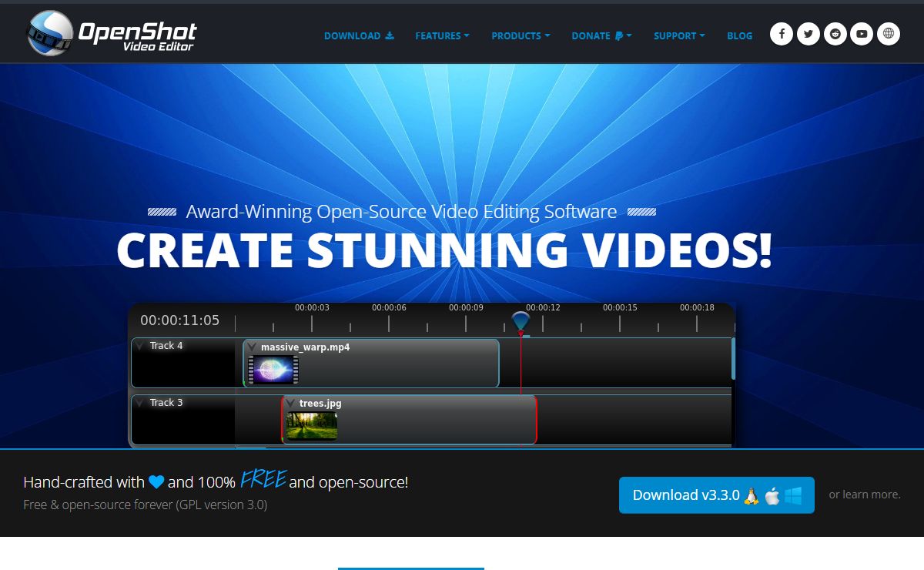The image size is (924, 570).
Task: Click the blue heart icon
Action: [156, 482]
